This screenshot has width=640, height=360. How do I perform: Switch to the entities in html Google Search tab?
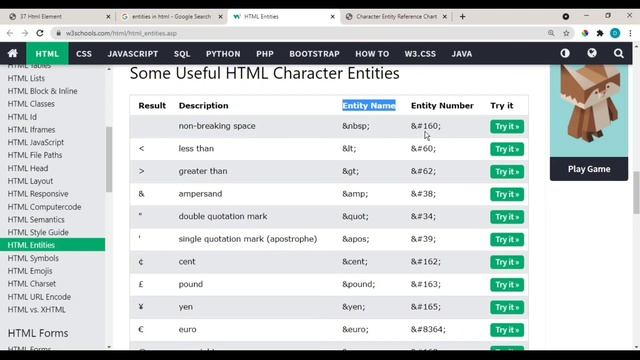[171, 17]
